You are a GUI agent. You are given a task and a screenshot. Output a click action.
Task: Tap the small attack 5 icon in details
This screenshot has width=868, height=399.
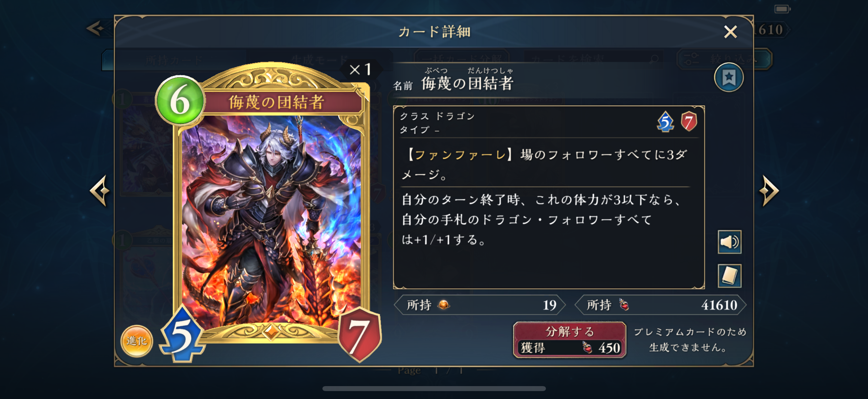point(665,121)
